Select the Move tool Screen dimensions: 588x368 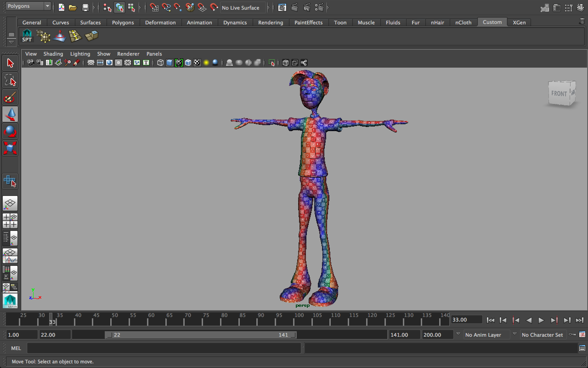10,114
